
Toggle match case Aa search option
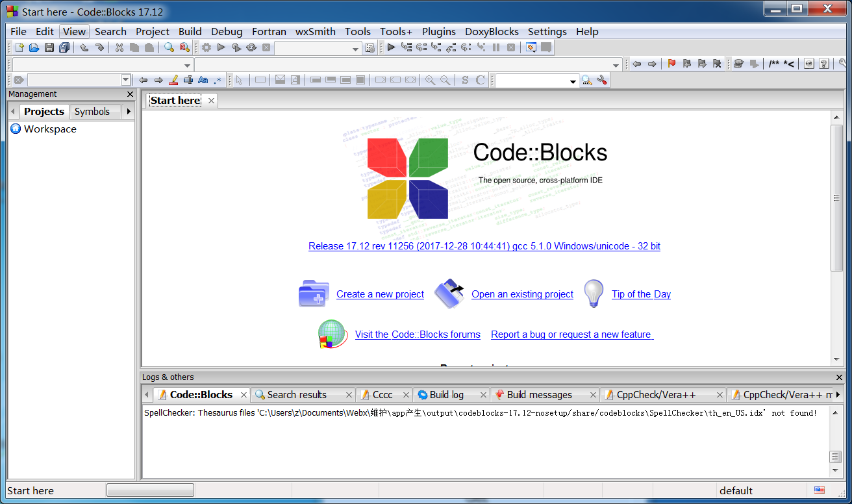point(203,80)
